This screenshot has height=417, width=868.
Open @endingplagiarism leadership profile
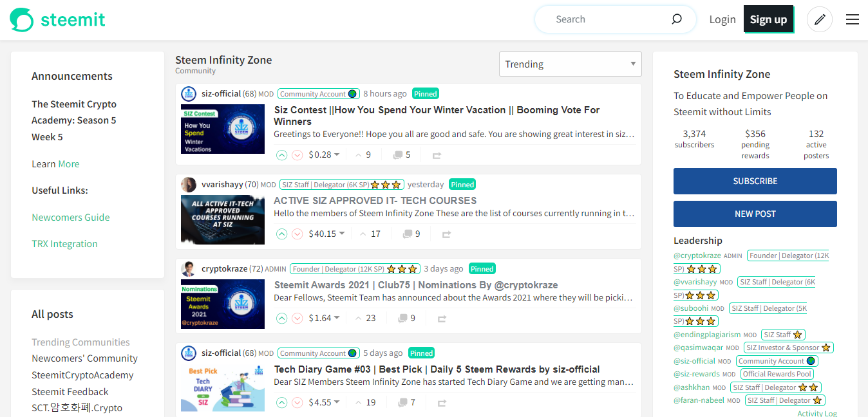[707, 335]
